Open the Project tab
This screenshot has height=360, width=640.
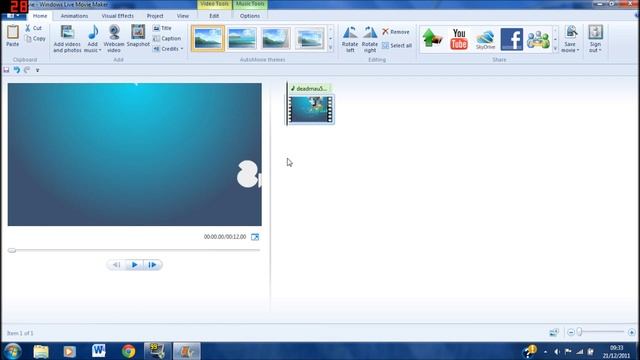[155, 16]
